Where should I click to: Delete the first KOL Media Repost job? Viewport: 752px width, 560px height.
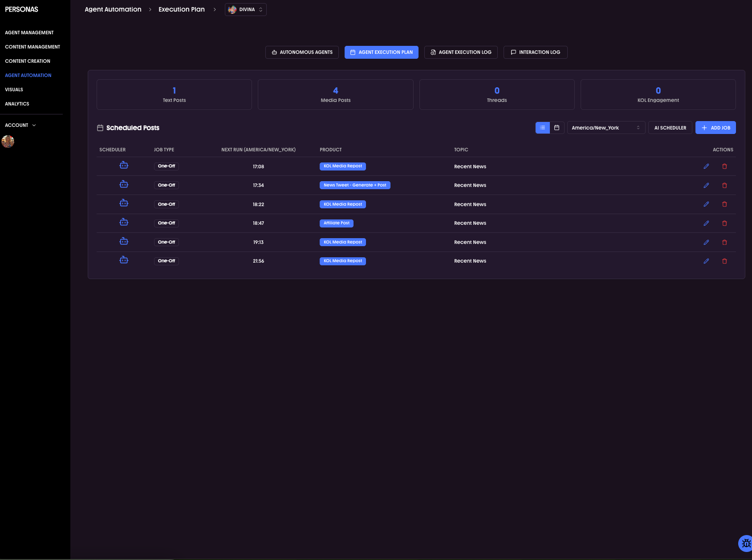point(724,166)
